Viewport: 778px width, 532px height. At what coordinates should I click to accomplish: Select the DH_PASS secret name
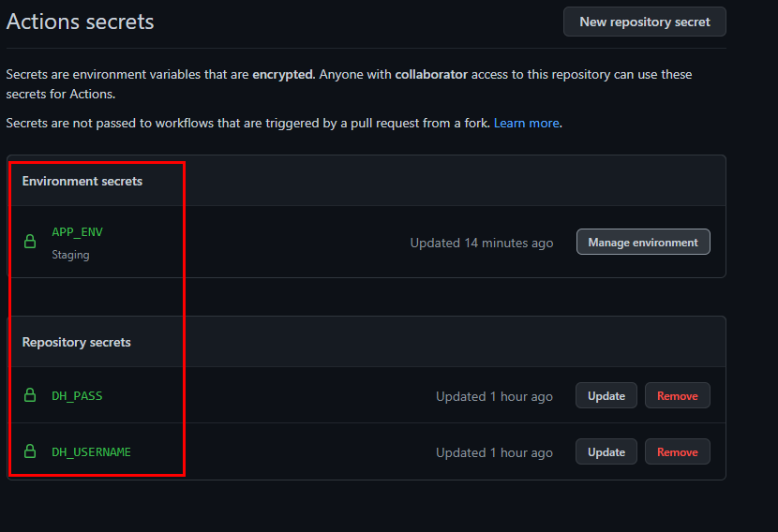78,395
